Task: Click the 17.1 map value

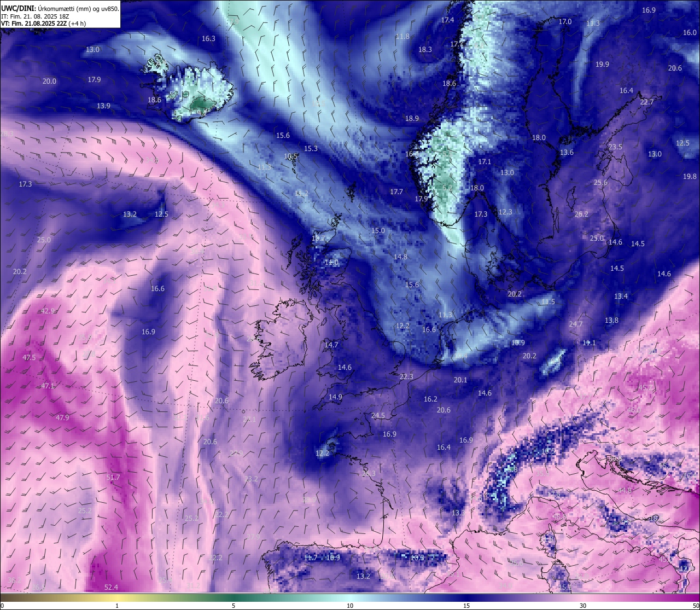Action: click(x=485, y=162)
